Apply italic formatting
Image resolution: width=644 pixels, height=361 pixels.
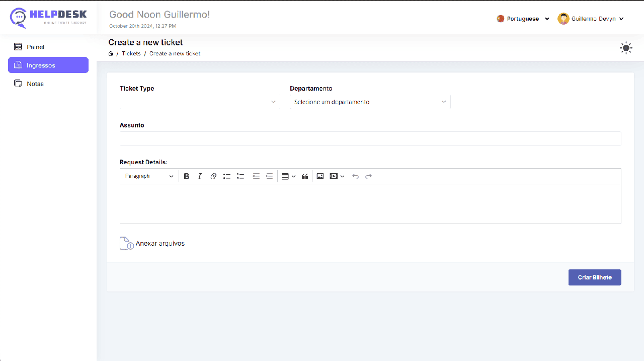coord(200,176)
